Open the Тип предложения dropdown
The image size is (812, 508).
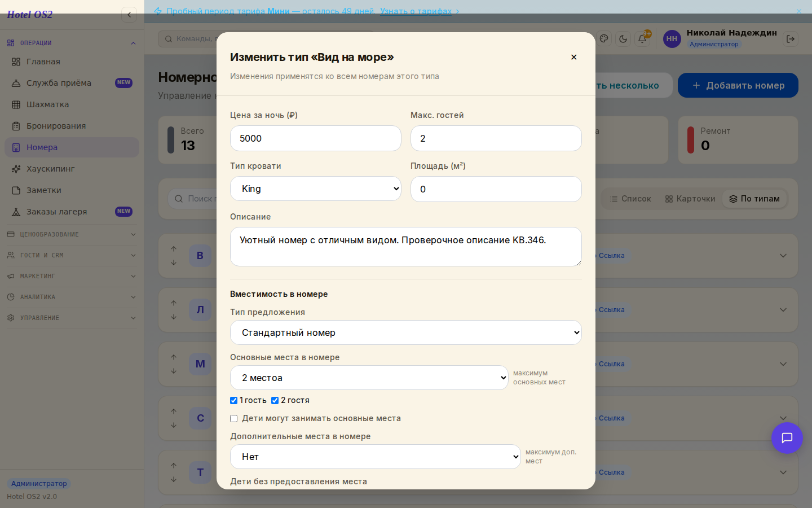406,332
